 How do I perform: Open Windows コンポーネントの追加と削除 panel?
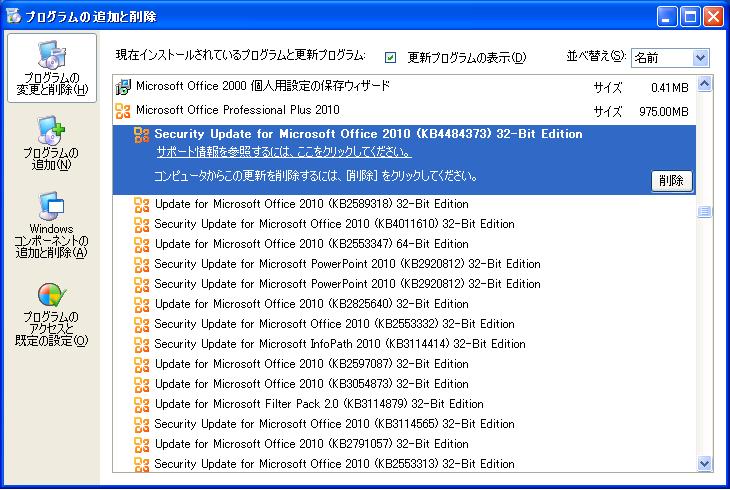coord(51,225)
